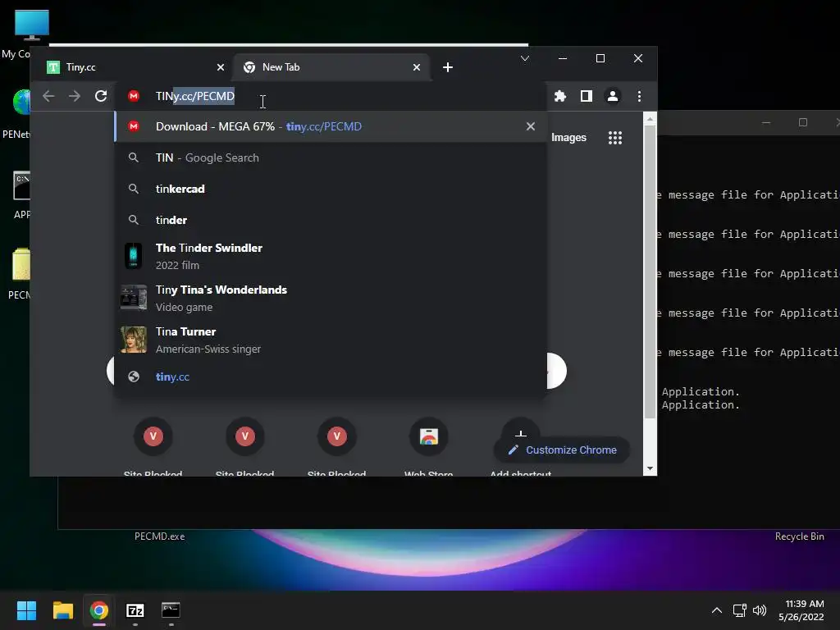Open the network tray icon
840x630 pixels.
pyautogui.click(x=740, y=610)
